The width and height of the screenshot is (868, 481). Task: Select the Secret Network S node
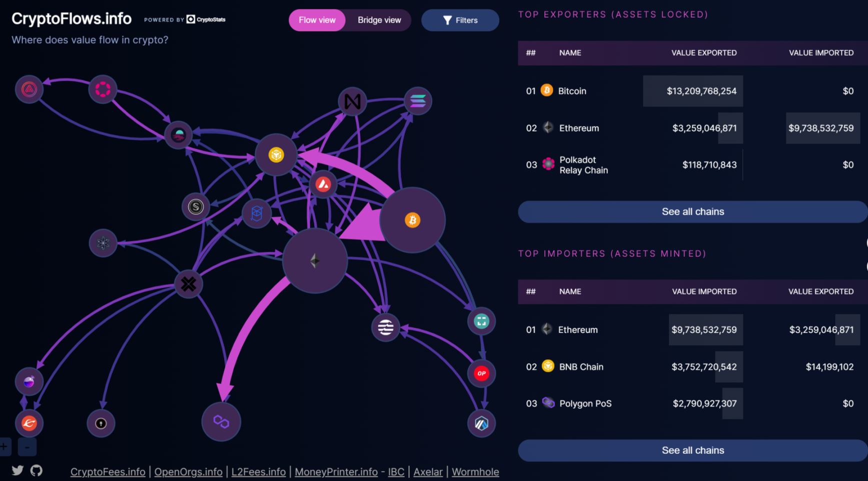[196, 206]
